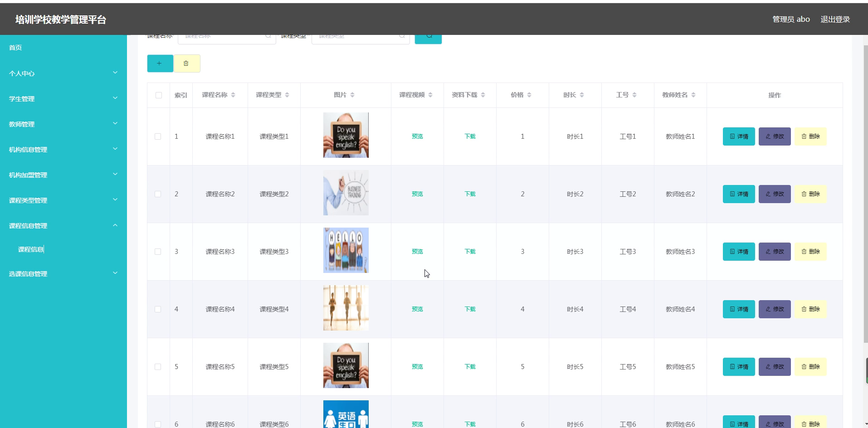Viewport: 868px width, 428px height.
Task: Open 详情 for row 课程名称3
Action: pos(739,252)
